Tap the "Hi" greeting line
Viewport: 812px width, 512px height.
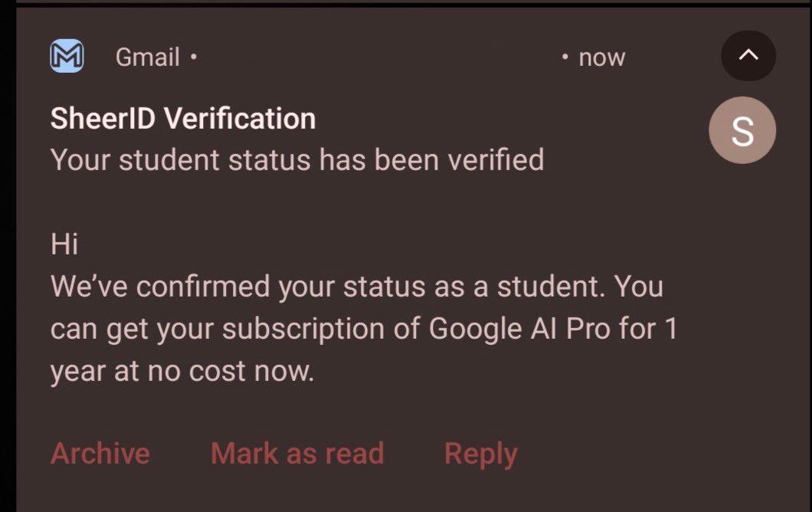pos(64,245)
